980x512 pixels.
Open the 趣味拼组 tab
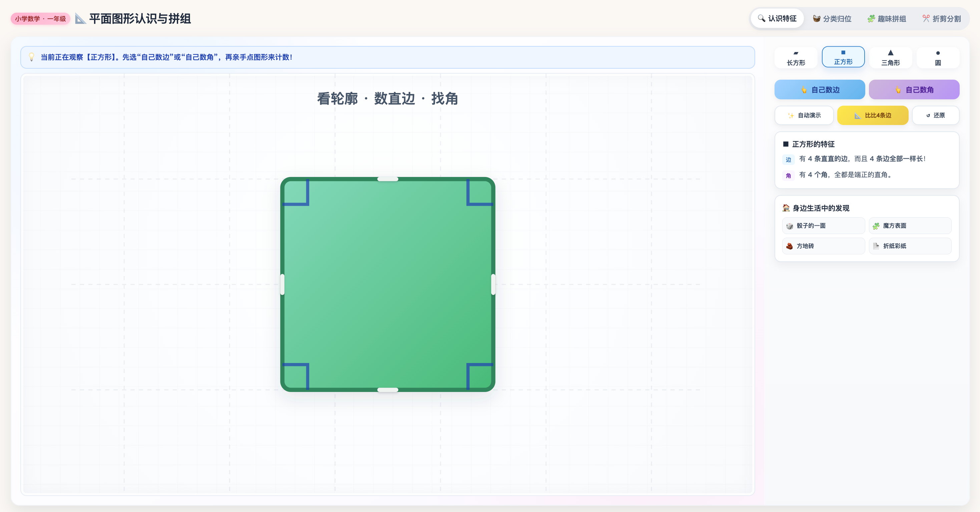(887, 18)
